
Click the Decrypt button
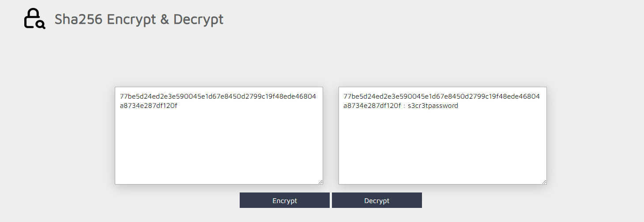click(377, 200)
